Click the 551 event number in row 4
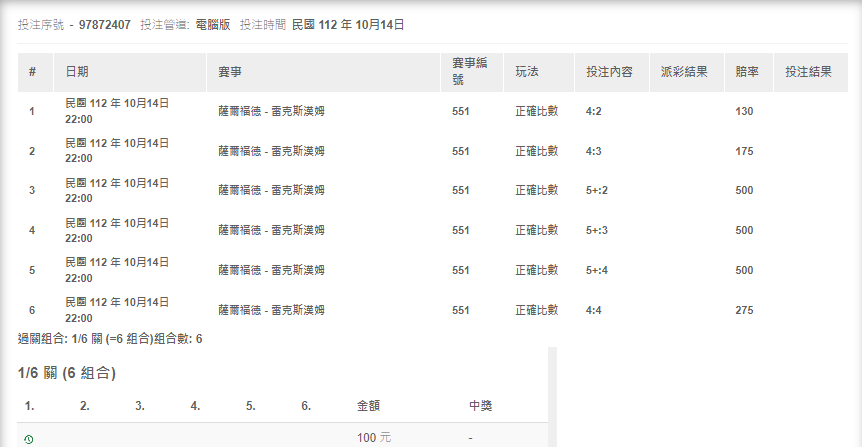The image size is (862, 447). 461,230
